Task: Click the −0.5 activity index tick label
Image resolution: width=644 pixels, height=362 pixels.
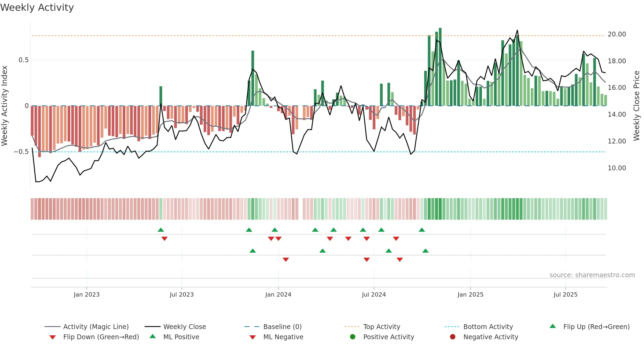Action: coord(21,152)
